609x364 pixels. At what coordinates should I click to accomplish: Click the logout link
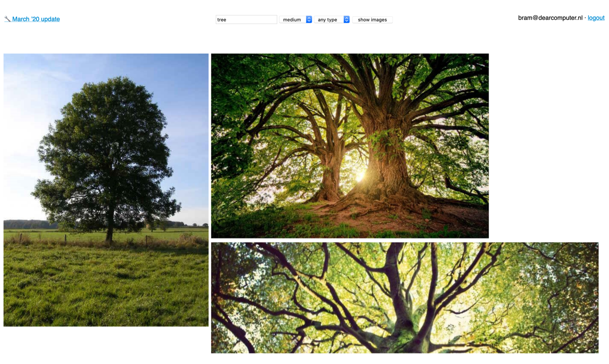(596, 17)
